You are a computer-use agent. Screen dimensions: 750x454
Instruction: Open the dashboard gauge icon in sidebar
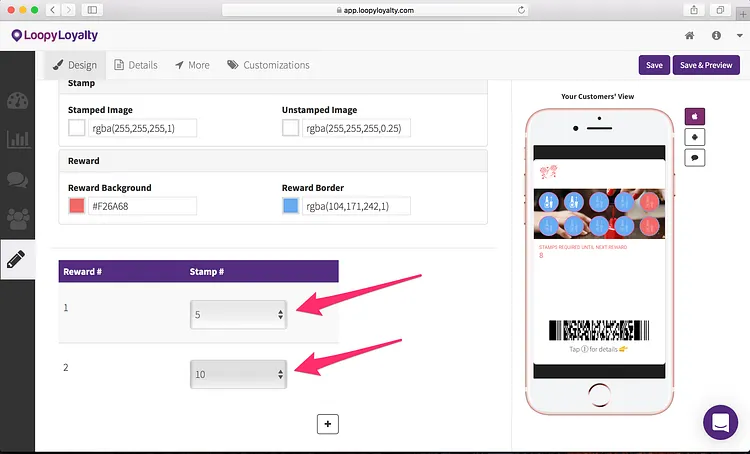click(x=18, y=101)
